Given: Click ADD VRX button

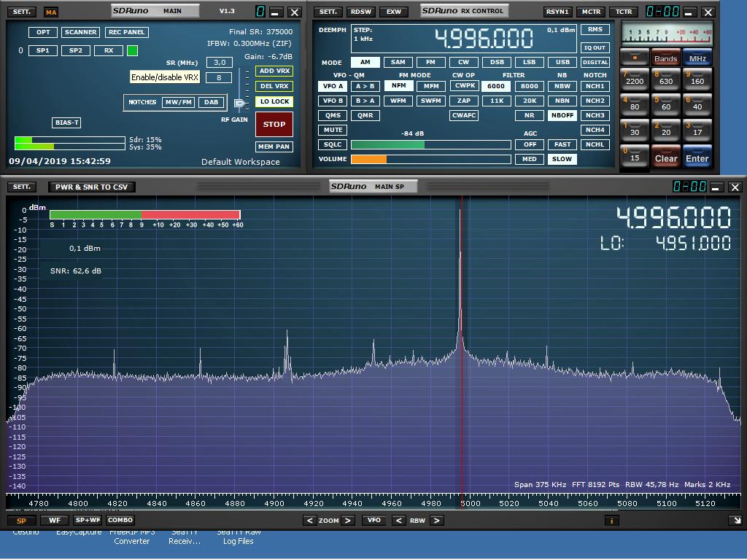Looking at the screenshot, I should [x=274, y=71].
